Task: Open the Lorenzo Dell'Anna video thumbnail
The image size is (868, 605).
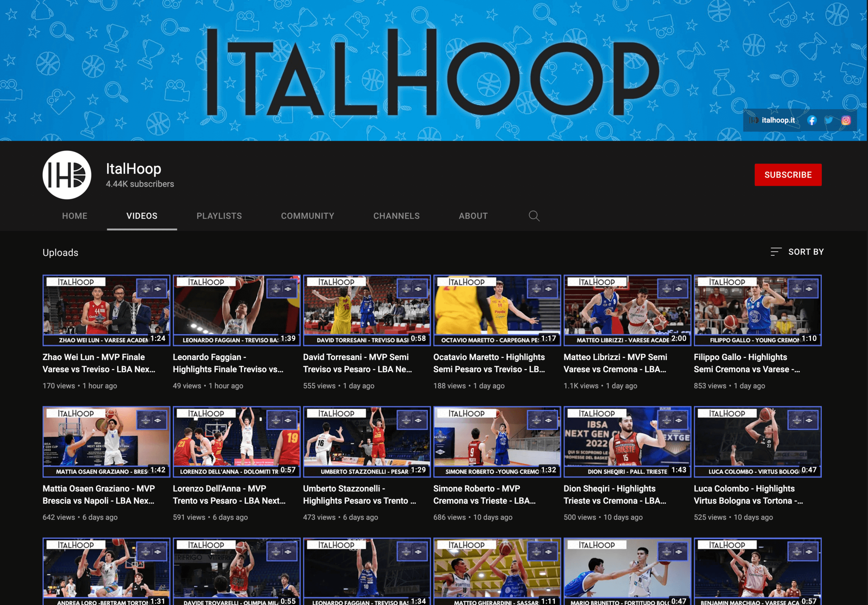Action: pyautogui.click(x=237, y=442)
